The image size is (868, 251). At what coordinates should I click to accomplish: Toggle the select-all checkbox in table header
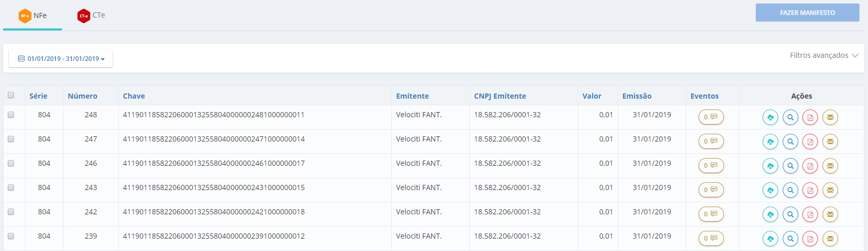tap(11, 95)
